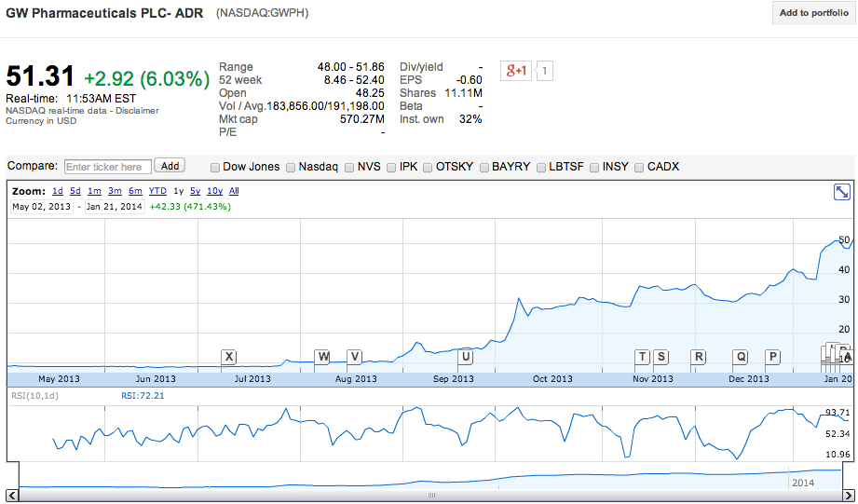Click scrollbar right arrow under chart
858x504 pixels.
point(847,496)
